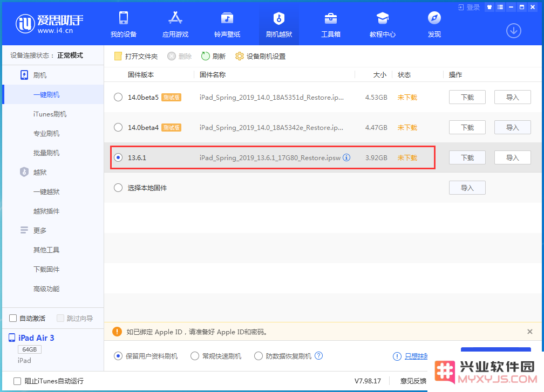Screen dimensions: 544x392
Task: Open 工具箱 toolbox
Action: [331, 24]
